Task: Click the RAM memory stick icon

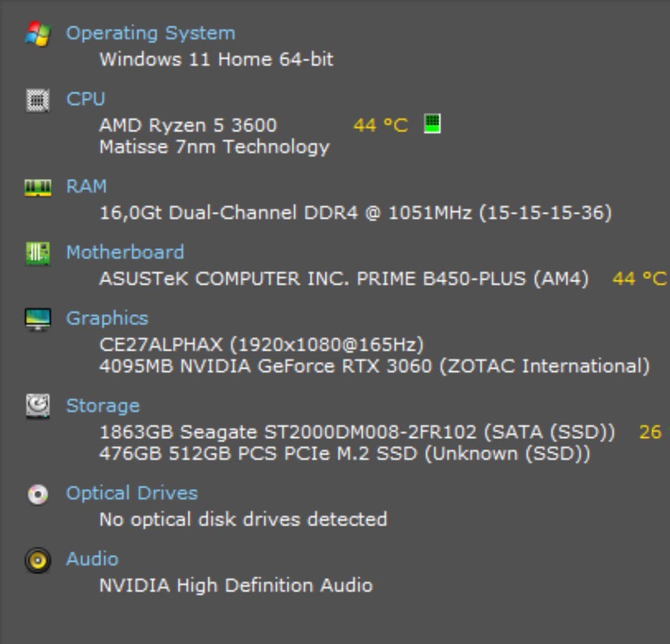Action: (38, 187)
